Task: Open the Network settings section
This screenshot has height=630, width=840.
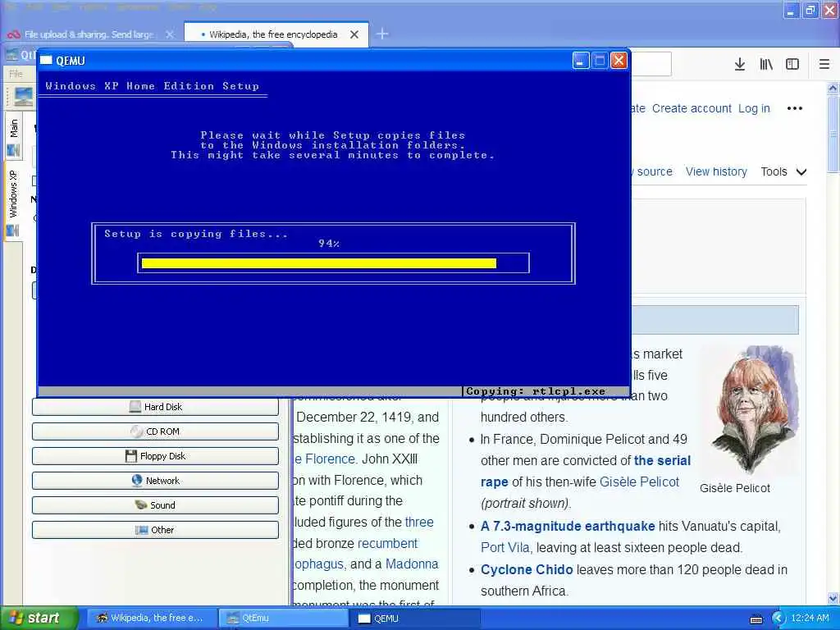Action: 155,481
